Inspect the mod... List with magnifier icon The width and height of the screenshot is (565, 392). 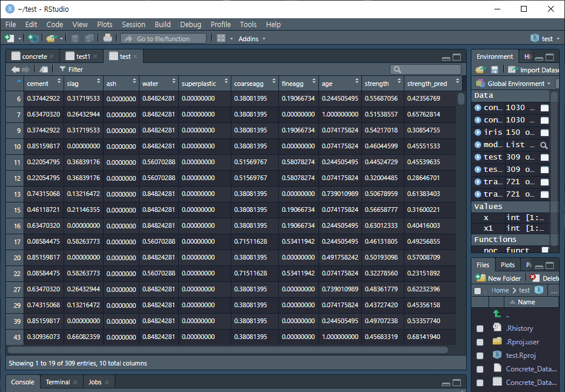point(544,145)
